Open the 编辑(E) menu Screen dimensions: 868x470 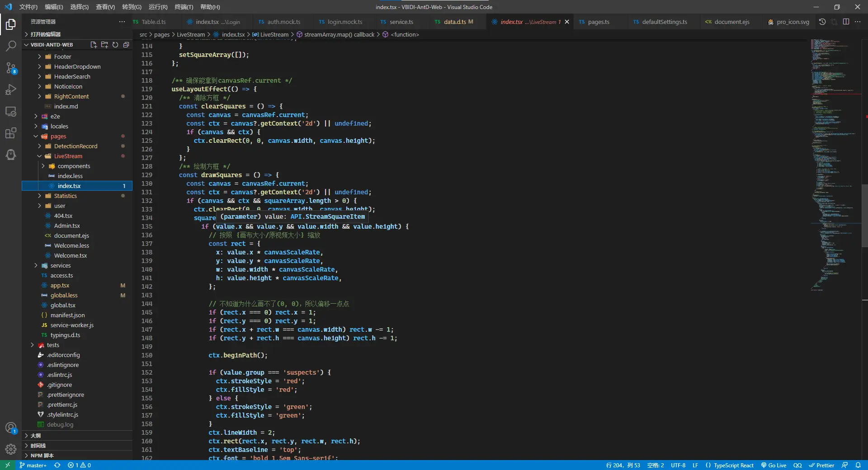tap(54, 7)
